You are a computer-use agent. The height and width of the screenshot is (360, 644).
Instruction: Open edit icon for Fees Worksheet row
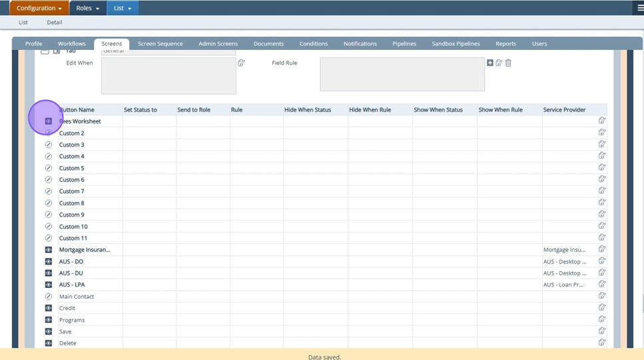[602, 121]
